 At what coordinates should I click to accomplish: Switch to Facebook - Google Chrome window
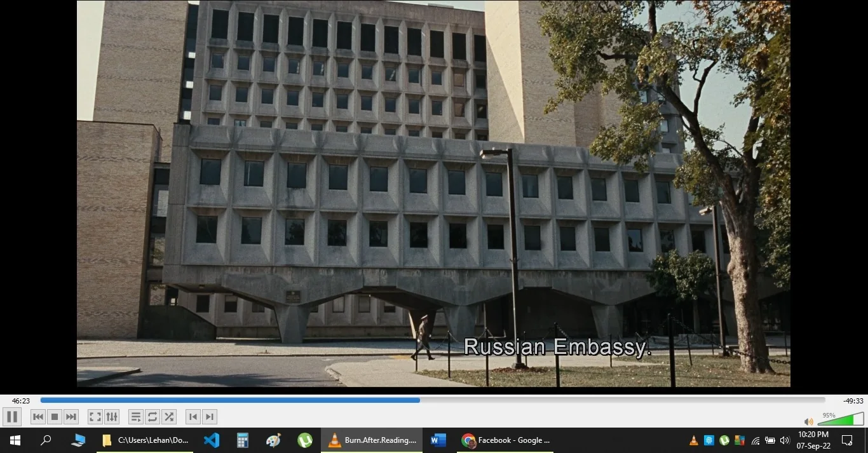pos(505,440)
